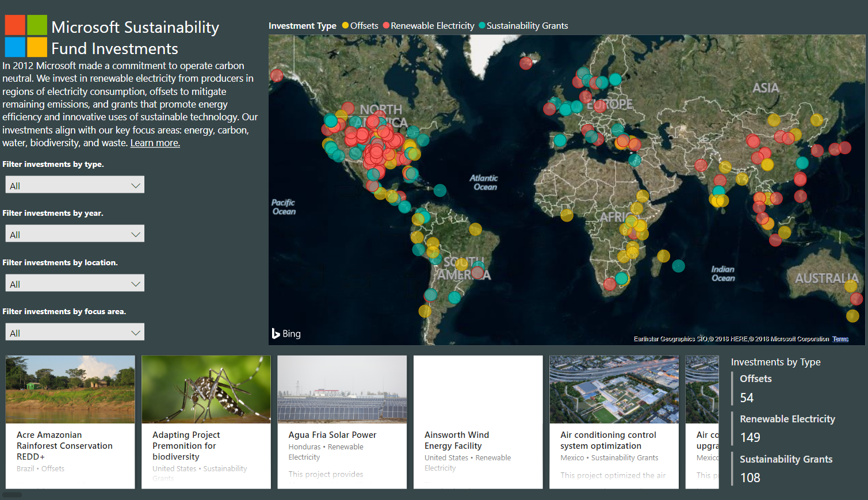Click the teal Sustainability Grants legend dot

[x=482, y=25]
